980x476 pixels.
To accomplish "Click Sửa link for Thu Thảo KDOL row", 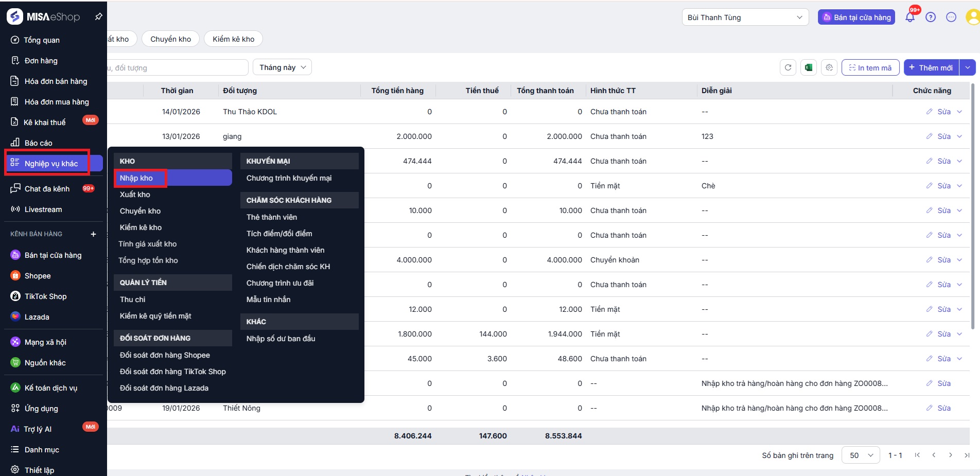I will click(943, 112).
